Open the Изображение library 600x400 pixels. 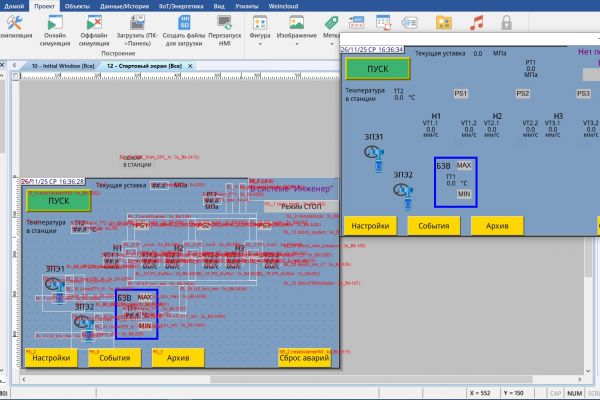[x=297, y=31]
